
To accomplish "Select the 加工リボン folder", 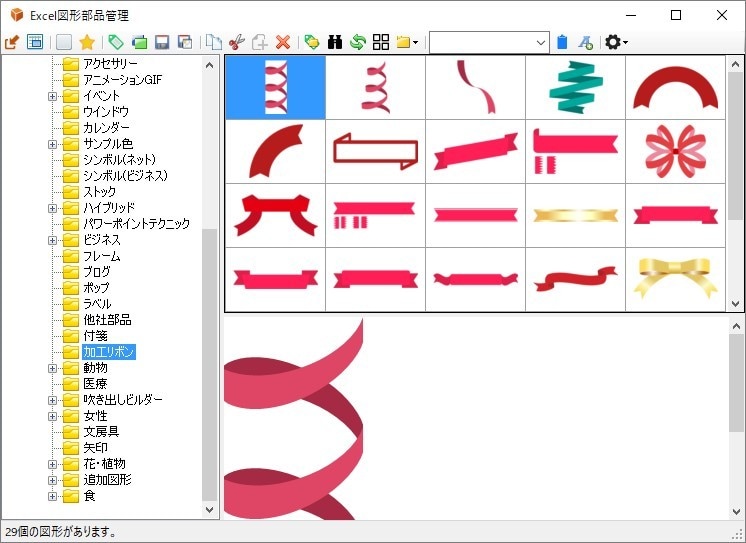I will (x=108, y=352).
